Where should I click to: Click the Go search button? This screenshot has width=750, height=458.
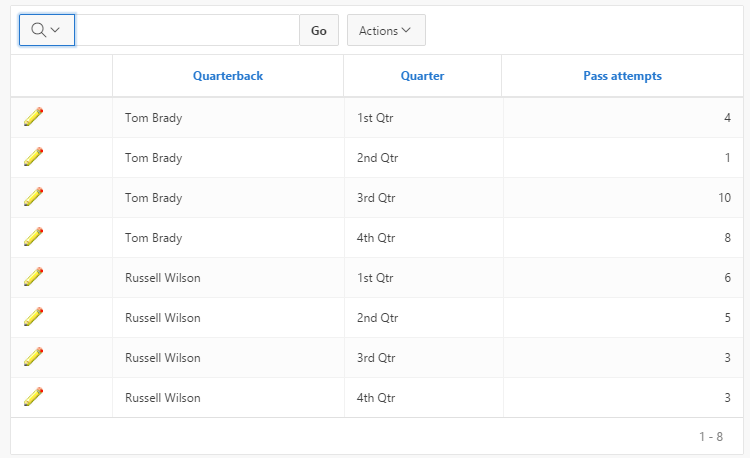click(319, 30)
